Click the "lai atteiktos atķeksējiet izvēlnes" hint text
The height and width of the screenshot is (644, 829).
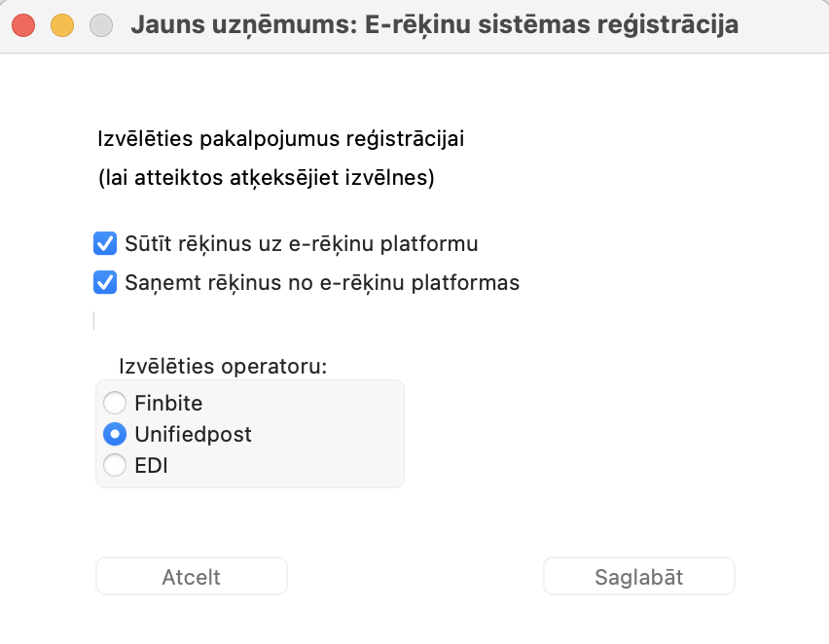coord(266,179)
